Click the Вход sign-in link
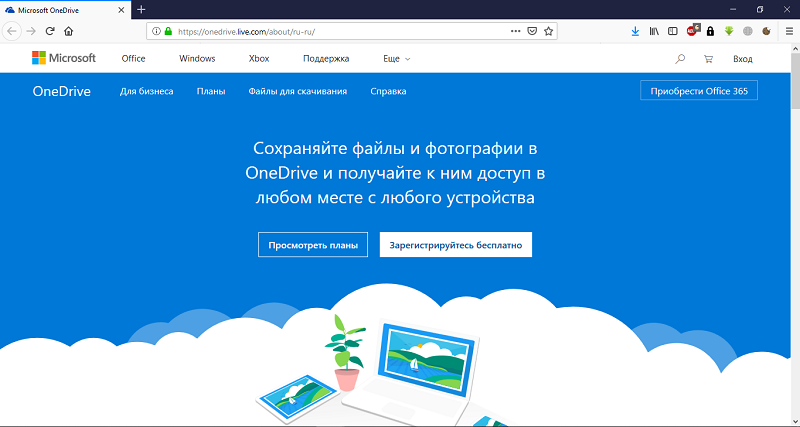800x427 pixels. click(743, 59)
